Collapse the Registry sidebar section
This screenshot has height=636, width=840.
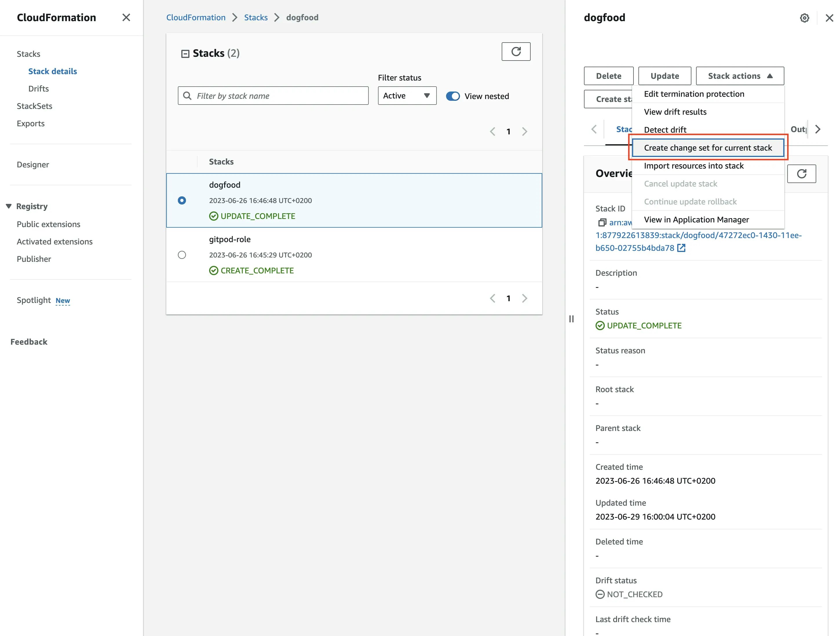9,206
